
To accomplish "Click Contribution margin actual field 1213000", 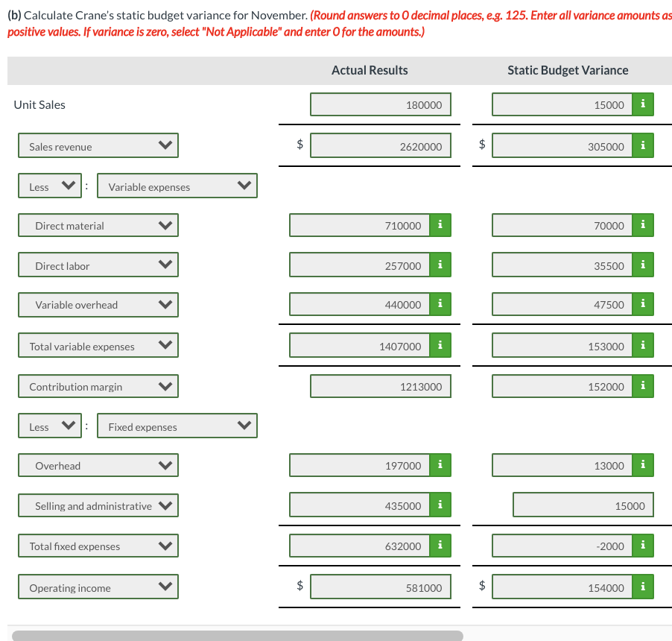I will coord(381,386).
